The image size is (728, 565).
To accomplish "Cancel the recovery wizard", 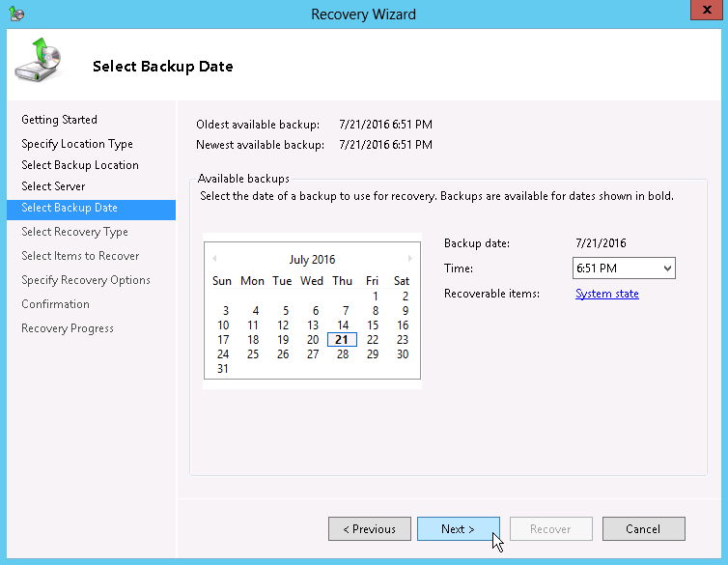I will (643, 529).
